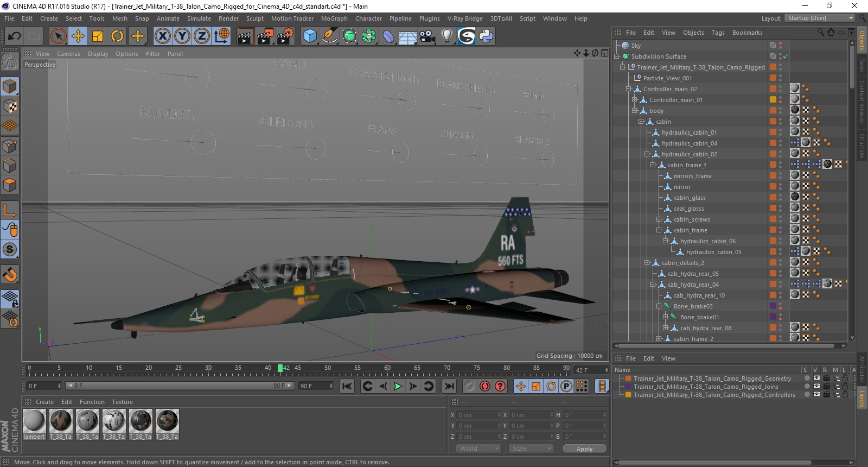Screen dimensions: 868x467
Task: Click the Locked Workplane icon
Action: [x=10, y=299]
